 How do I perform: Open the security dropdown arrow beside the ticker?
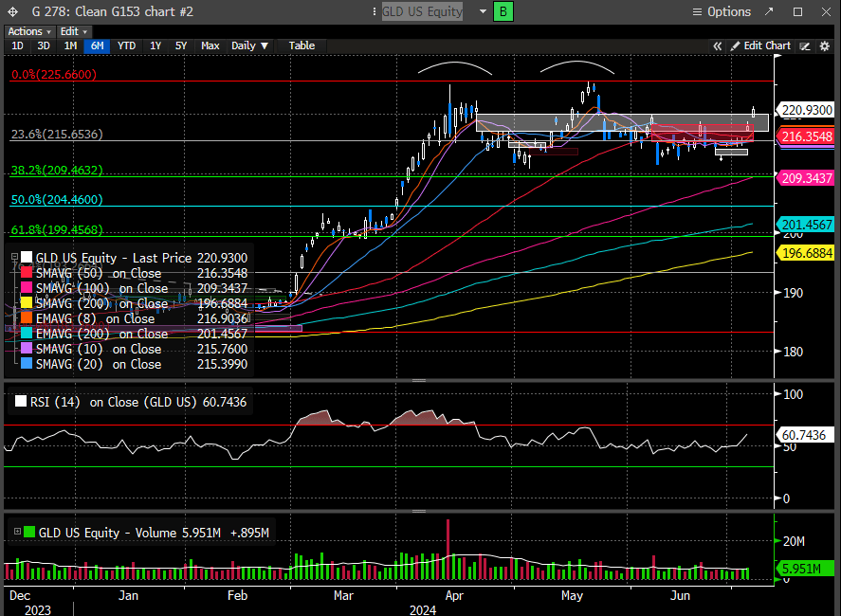483,11
